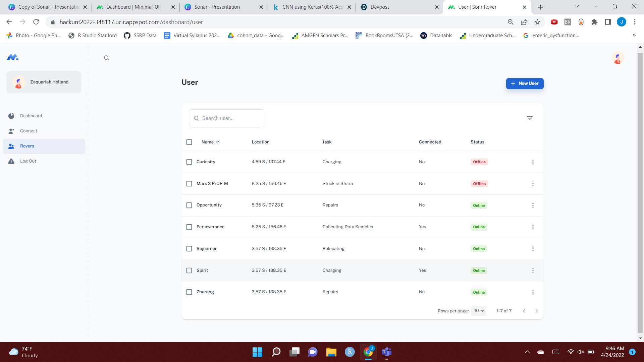644x362 pixels.
Task: Bookmark page with star icon
Action: 537,22
